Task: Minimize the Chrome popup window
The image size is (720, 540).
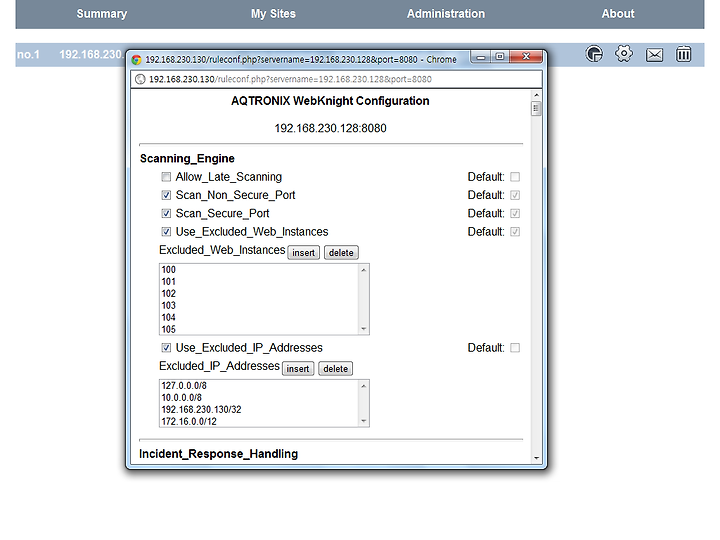Action: point(481,57)
